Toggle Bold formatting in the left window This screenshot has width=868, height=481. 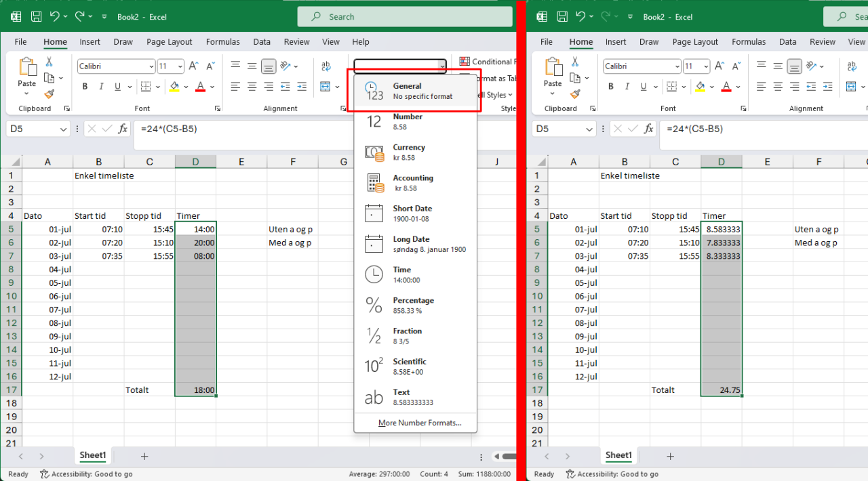(85, 87)
